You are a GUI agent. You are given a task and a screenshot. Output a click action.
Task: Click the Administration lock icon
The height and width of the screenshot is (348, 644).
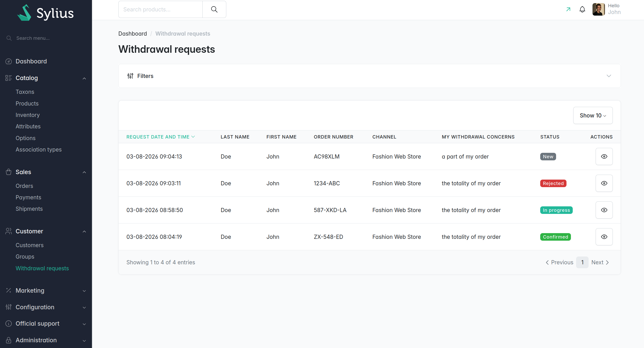click(x=9, y=340)
